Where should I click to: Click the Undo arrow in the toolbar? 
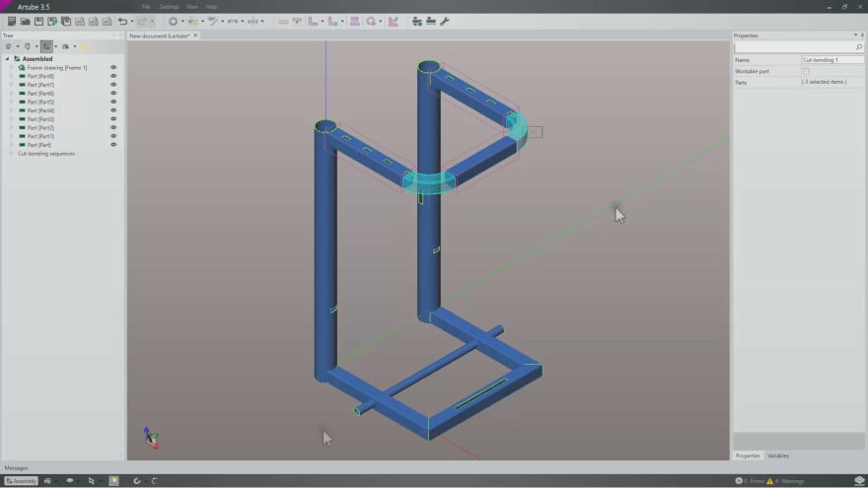122,21
